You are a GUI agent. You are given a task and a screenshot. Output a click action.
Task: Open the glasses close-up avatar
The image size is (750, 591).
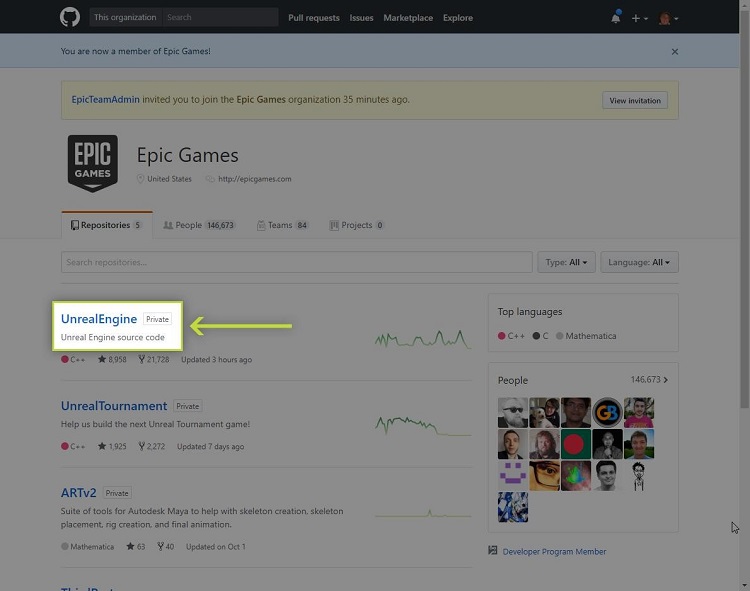(x=544, y=476)
